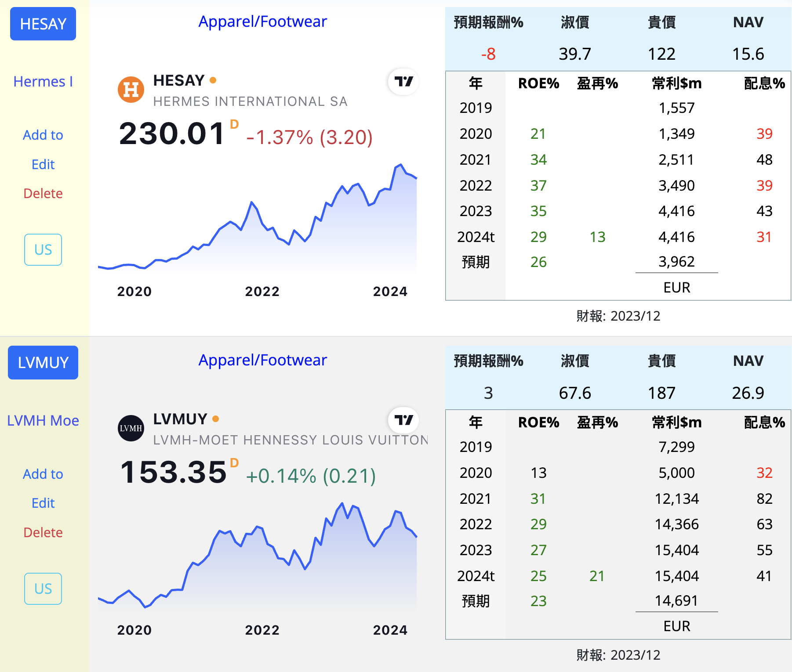Click LVMH-MOET HENNESSY LOUIS VUITTON name text
The image size is (792, 672).
coord(290,440)
